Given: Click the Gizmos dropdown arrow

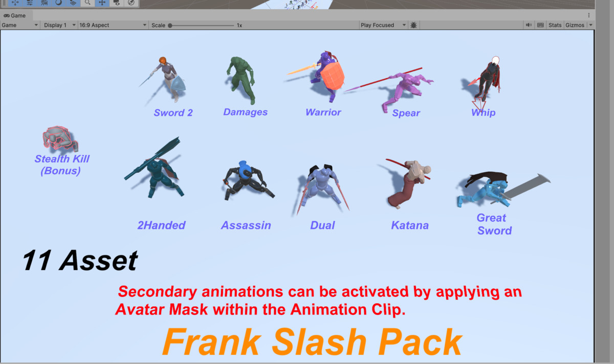Looking at the screenshot, I should pyautogui.click(x=590, y=25).
